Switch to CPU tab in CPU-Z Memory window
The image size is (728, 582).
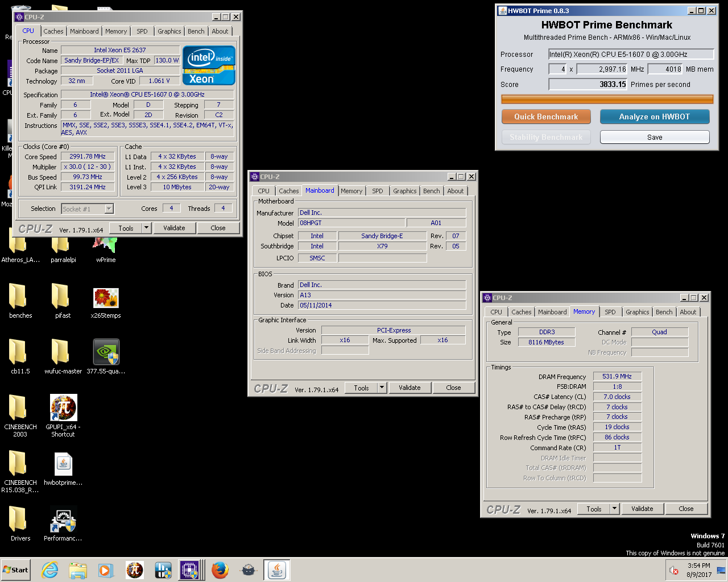pos(497,312)
